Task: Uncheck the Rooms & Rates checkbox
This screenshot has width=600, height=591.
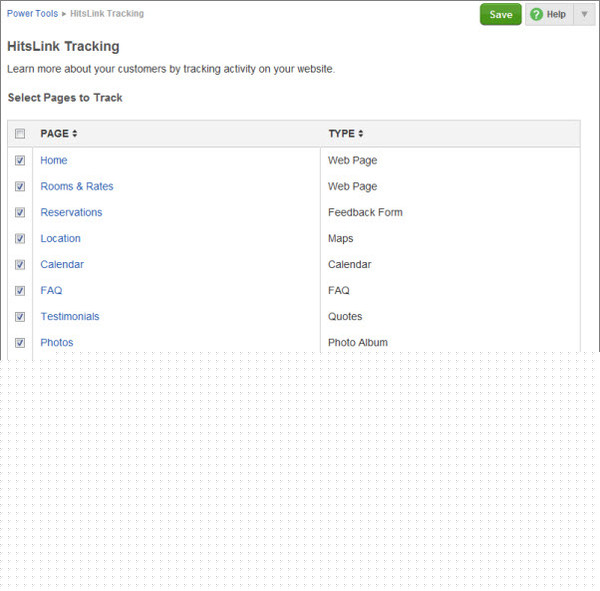Action: pyautogui.click(x=20, y=186)
